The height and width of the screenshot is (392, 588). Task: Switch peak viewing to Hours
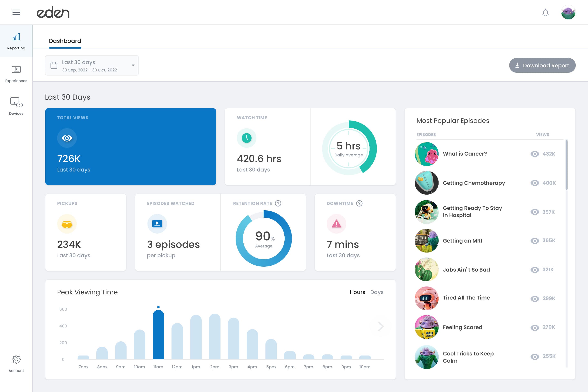pos(357,292)
